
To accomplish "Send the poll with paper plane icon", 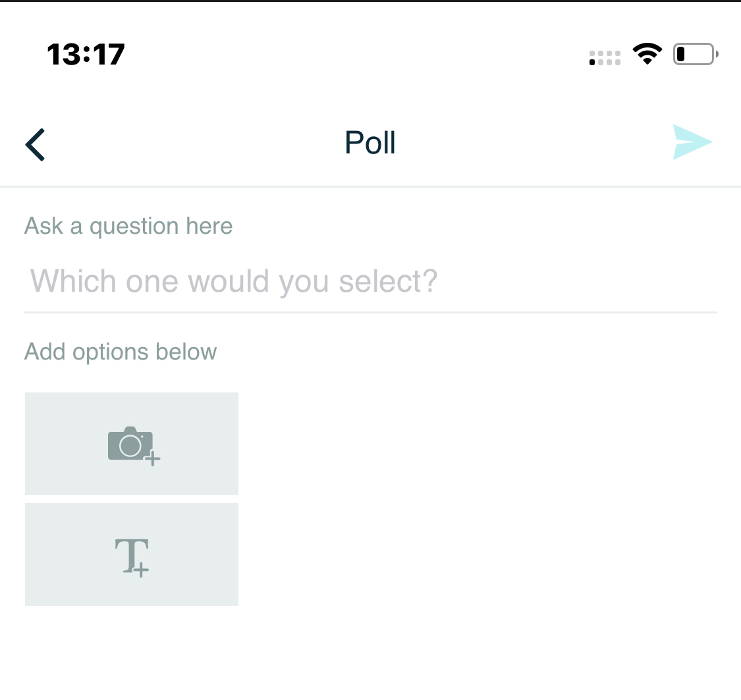I will click(x=692, y=142).
